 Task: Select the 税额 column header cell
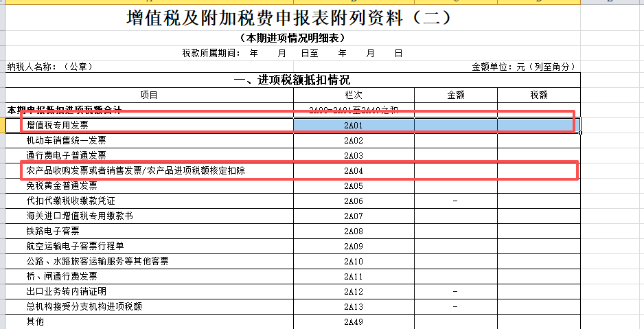(x=538, y=95)
